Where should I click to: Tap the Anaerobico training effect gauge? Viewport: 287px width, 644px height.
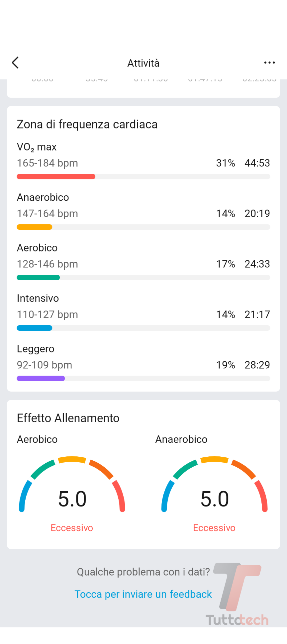pyautogui.click(x=215, y=488)
